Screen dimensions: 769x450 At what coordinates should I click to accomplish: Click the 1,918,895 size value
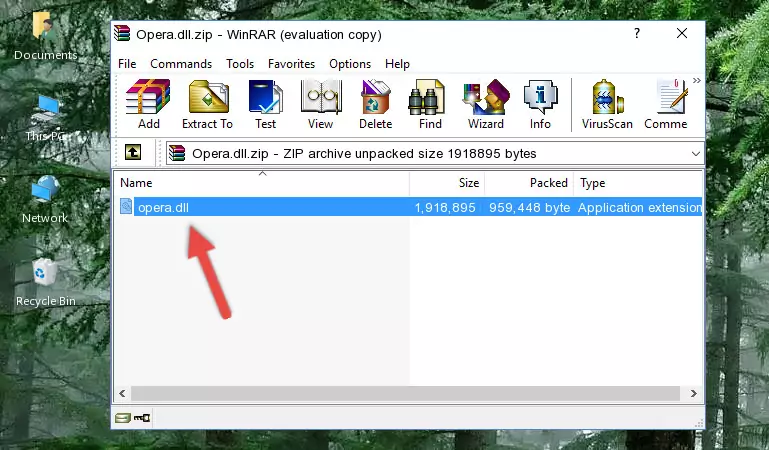[445, 208]
